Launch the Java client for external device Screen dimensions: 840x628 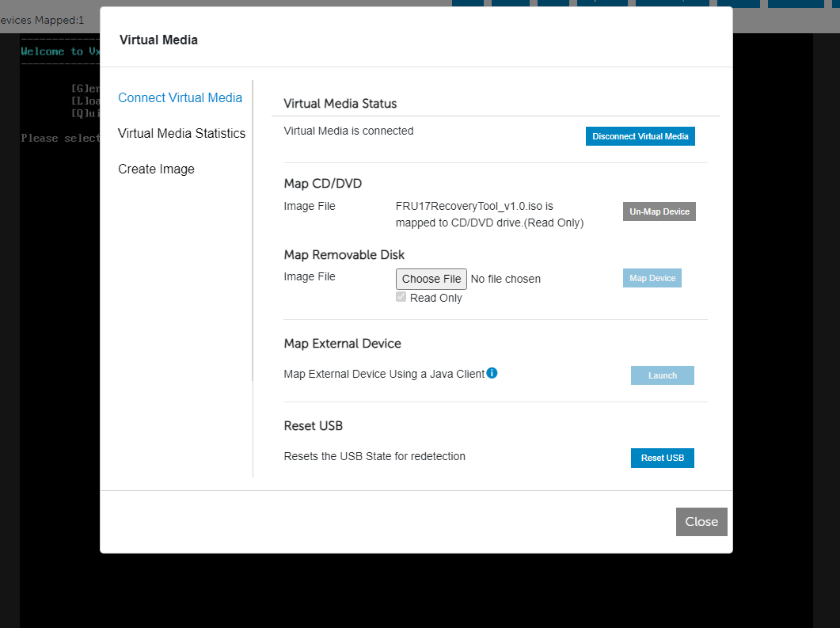click(662, 375)
